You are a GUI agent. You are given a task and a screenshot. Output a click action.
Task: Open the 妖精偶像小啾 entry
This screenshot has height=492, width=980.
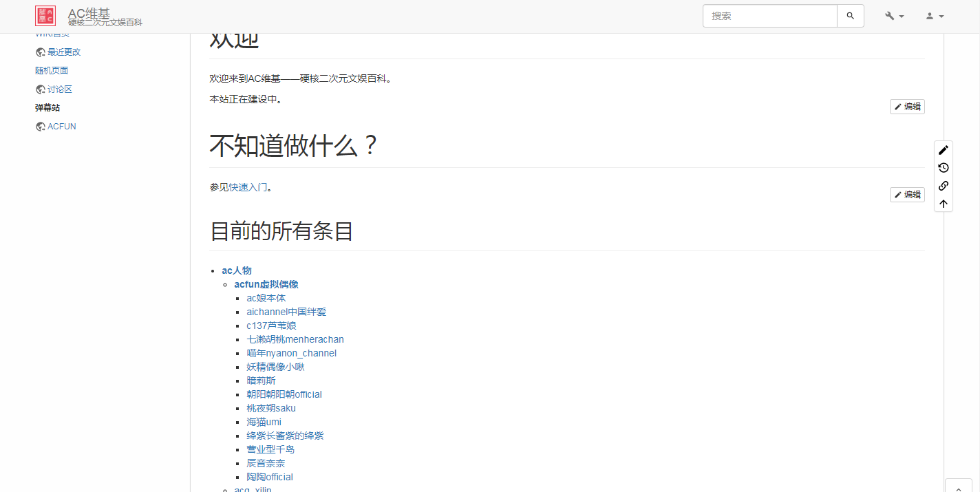[x=275, y=367]
